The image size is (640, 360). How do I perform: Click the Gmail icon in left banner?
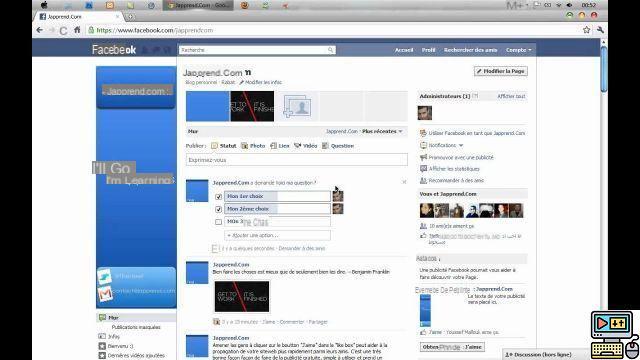click(x=105, y=293)
